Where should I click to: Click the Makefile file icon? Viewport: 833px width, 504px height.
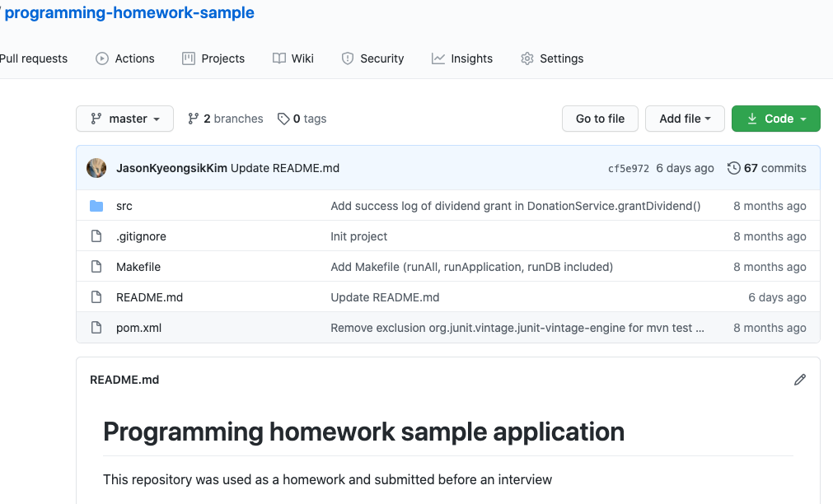(96, 267)
